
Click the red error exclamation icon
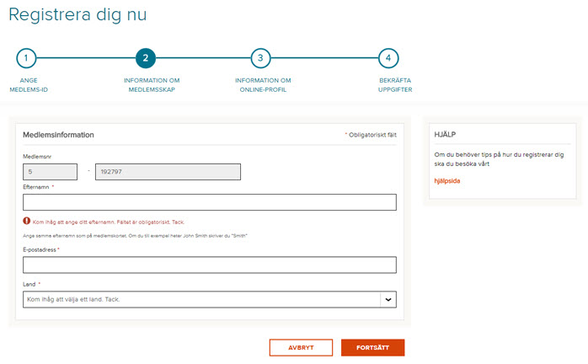coord(27,221)
